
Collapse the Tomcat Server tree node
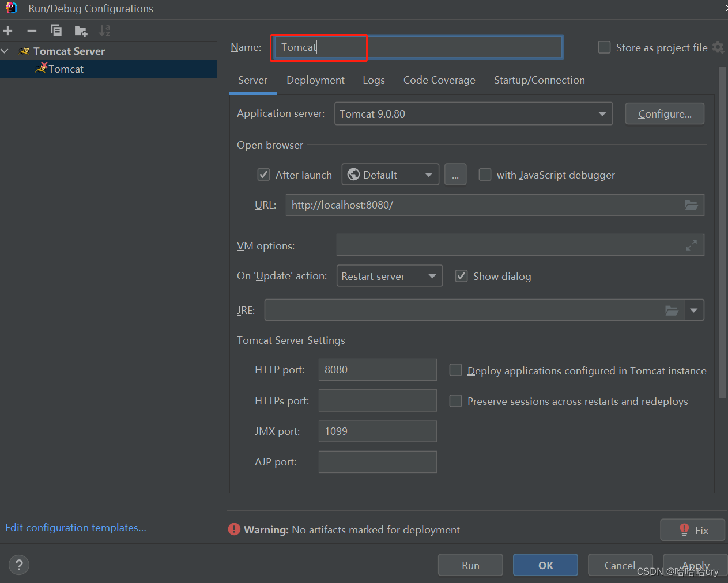point(5,51)
